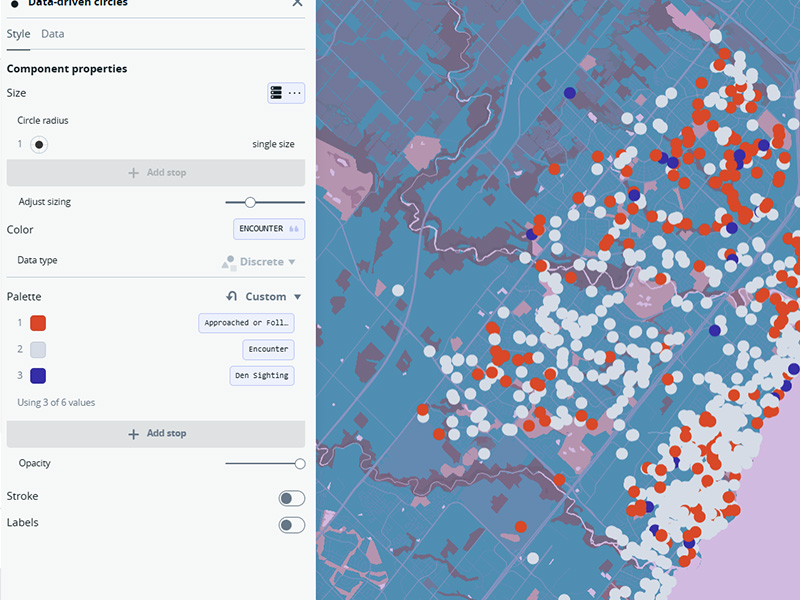Select the circle radius stop 1 dot
The width and height of the screenshot is (800, 600).
[37, 143]
